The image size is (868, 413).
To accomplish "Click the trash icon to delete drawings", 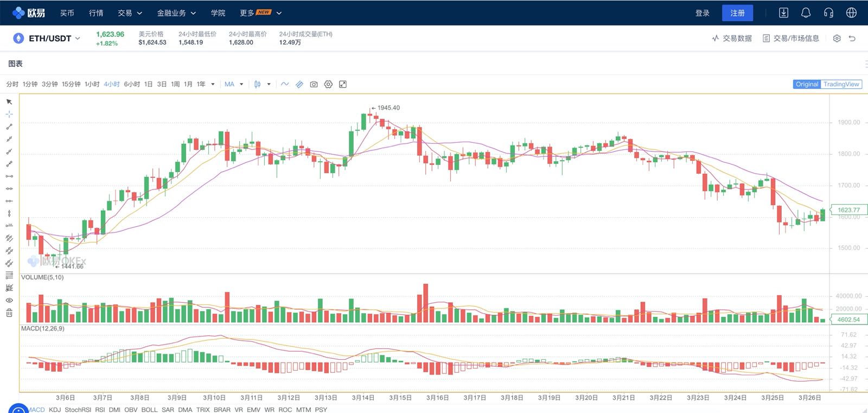I will pos(9,313).
